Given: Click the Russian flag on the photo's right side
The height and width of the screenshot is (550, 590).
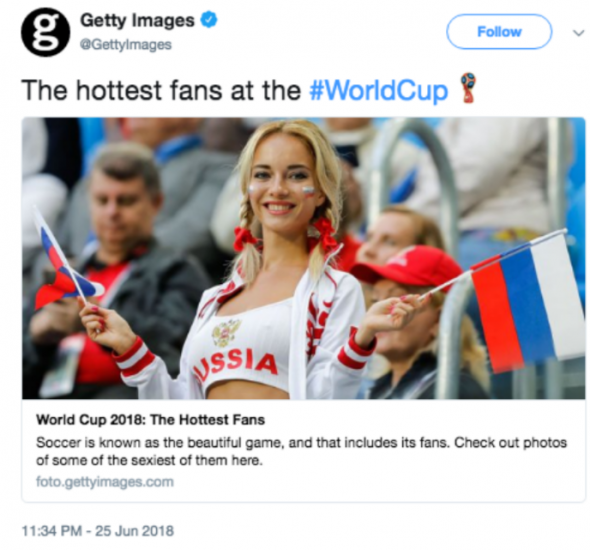Looking at the screenshot, I should 527,301.
